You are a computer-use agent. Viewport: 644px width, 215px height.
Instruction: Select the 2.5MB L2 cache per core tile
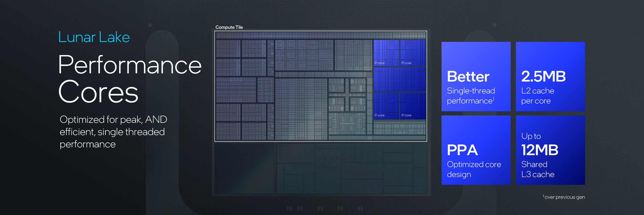click(550, 76)
